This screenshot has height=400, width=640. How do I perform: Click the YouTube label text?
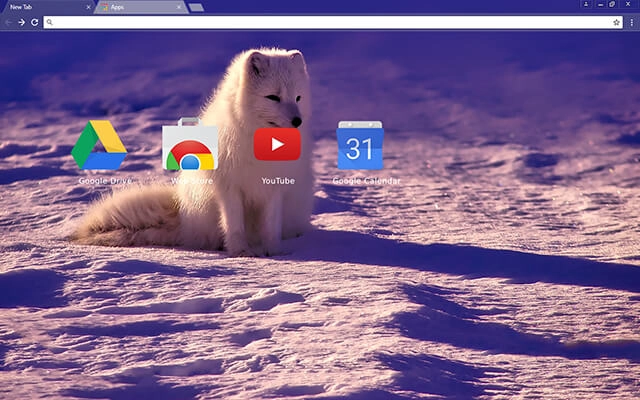coord(278,181)
